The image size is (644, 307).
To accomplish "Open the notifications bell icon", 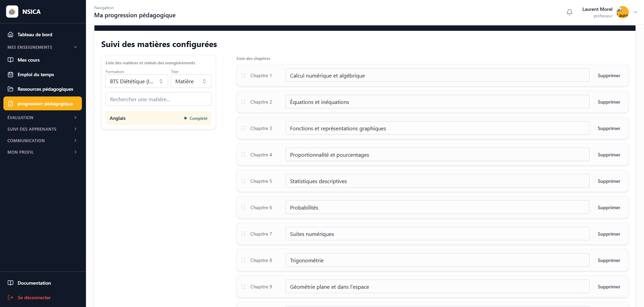I will 570,12.
